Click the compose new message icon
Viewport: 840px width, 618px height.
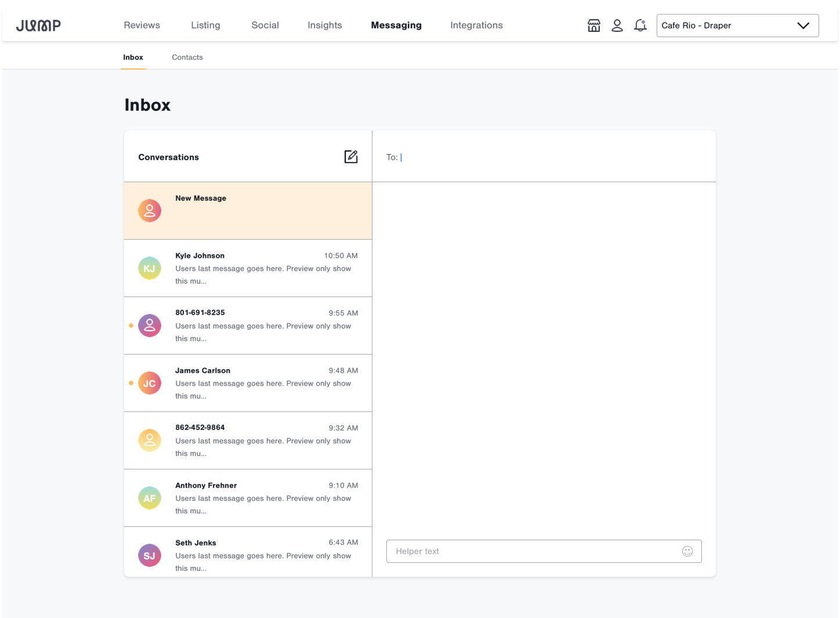[x=351, y=157]
